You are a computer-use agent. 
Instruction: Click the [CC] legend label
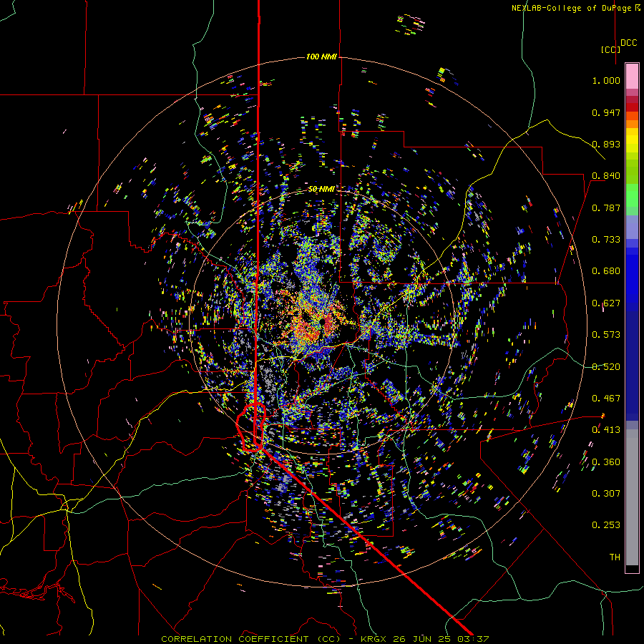pos(610,49)
